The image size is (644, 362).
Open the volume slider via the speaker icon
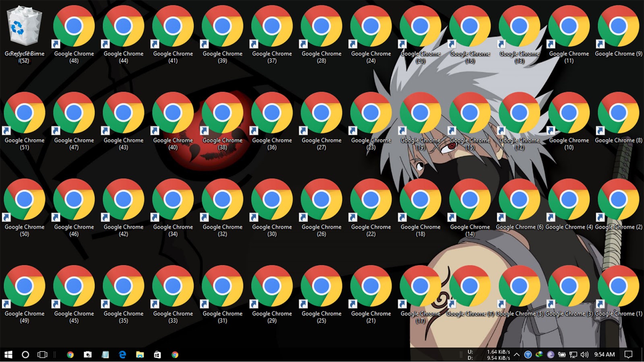coord(584,355)
